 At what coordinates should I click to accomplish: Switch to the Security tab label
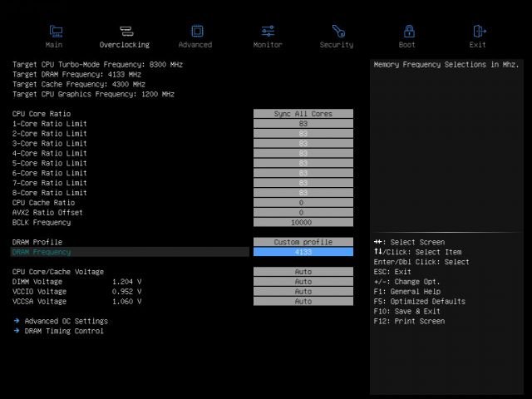(337, 45)
